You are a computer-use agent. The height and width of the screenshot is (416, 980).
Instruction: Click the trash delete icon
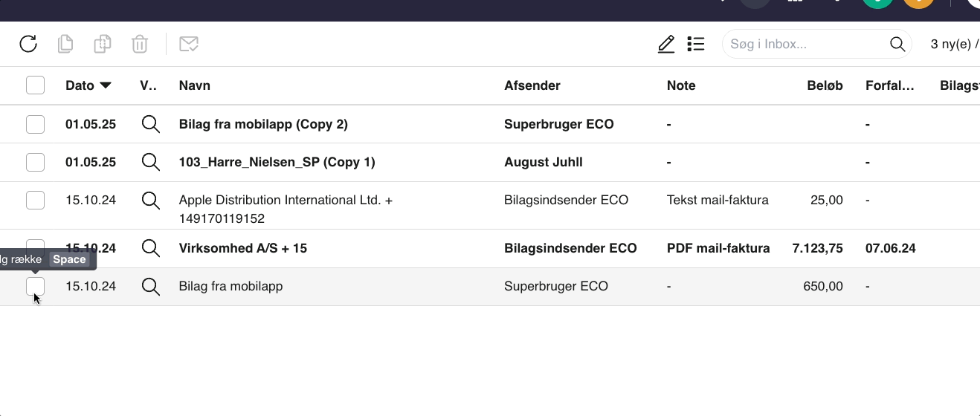[x=140, y=44]
